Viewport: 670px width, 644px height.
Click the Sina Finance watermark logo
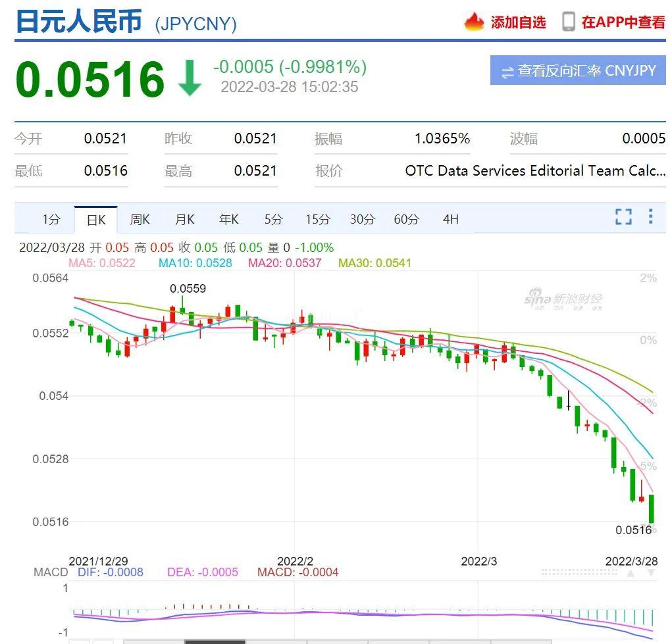(x=563, y=300)
